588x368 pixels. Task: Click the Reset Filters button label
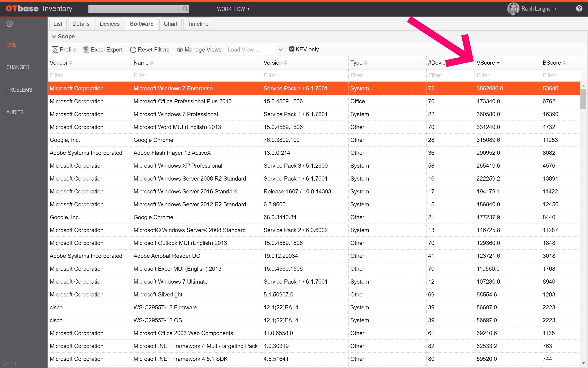tap(154, 50)
